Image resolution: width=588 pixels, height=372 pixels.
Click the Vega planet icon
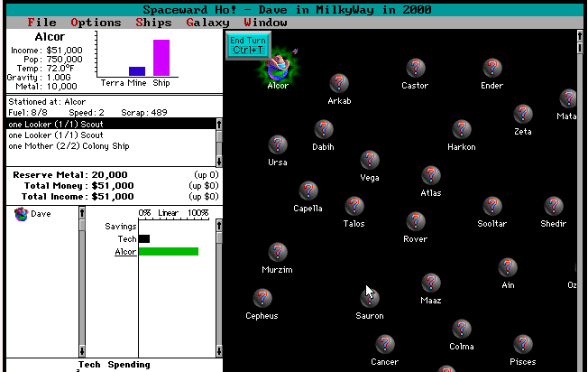[369, 160]
